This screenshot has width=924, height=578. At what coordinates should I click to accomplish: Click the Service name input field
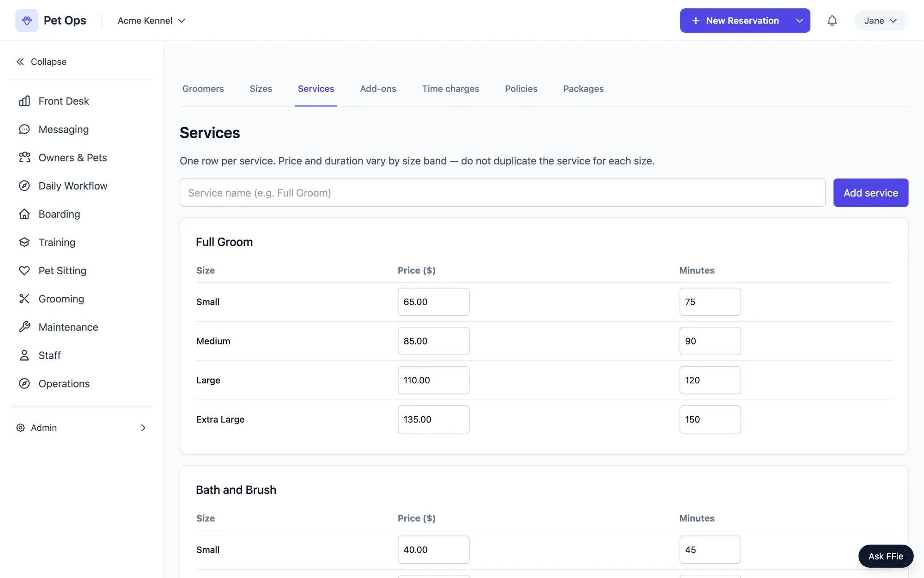[x=502, y=193]
